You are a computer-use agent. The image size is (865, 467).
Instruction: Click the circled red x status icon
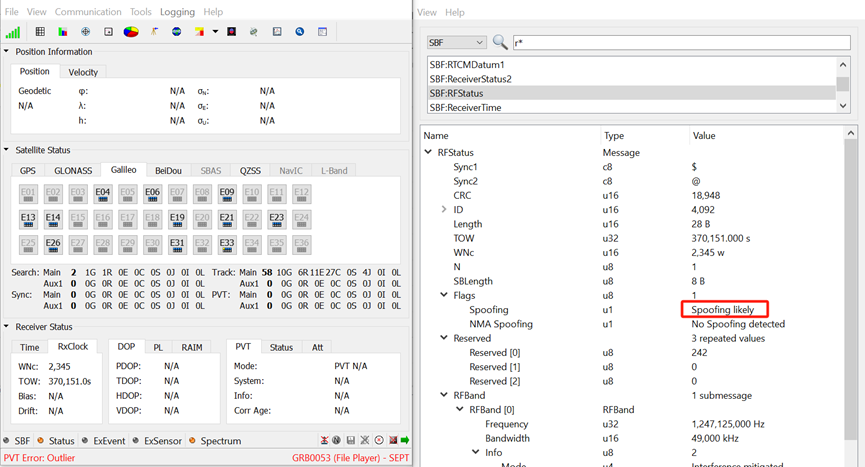tap(379, 440)
